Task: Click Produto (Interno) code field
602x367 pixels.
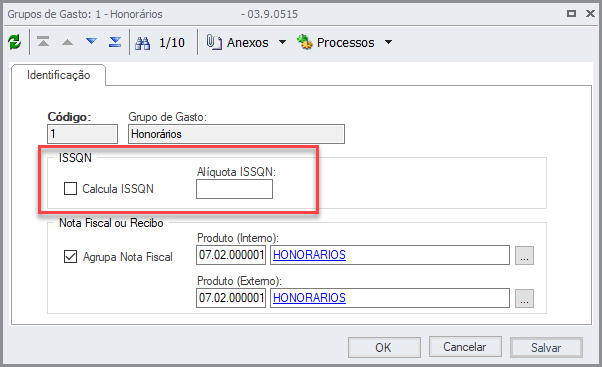Action: [231, 255]
